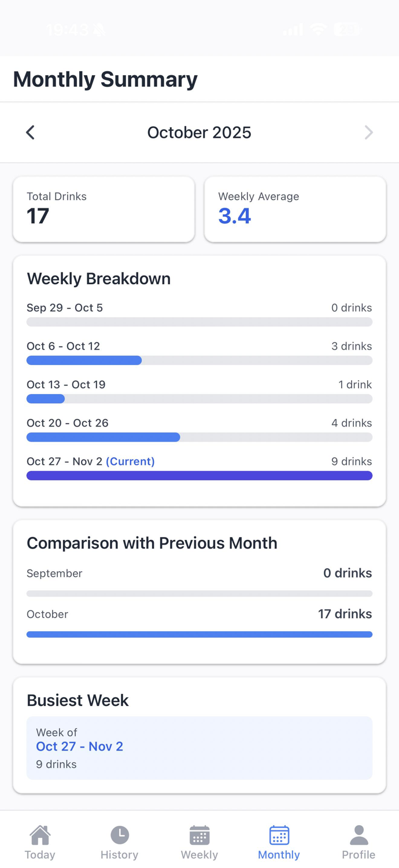The image size is (399, 868).
Task: Tap the Oct 20 - Oct 26 progress bar
Action: click(x=199, y=437)
